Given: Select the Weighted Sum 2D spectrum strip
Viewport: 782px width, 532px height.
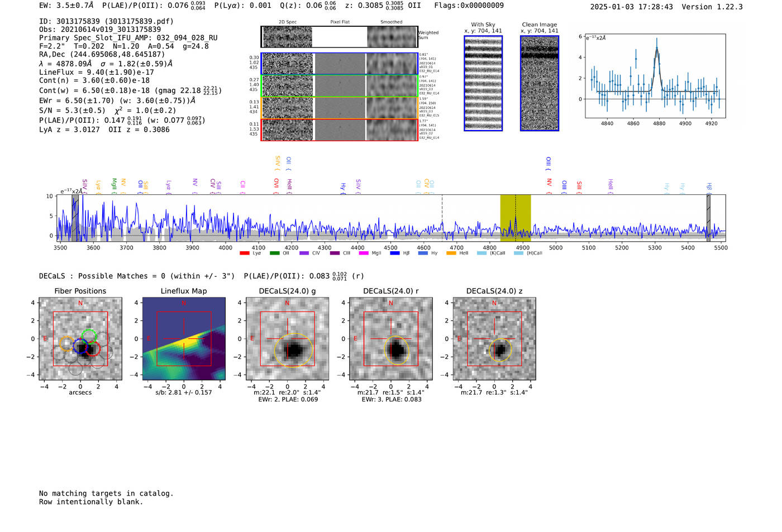Looking at the screenshot, I should [x=340, y=37].
